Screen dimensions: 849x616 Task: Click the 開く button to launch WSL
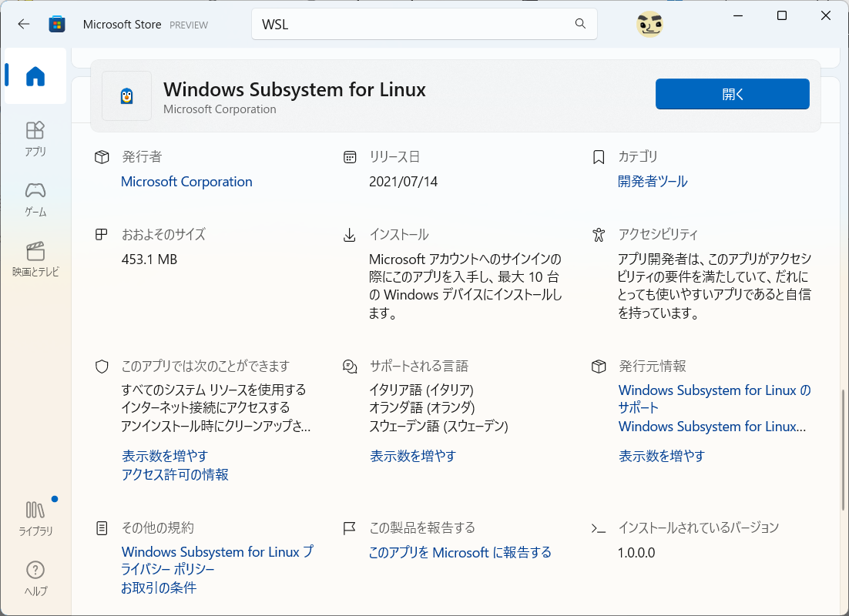pos(732,94)
